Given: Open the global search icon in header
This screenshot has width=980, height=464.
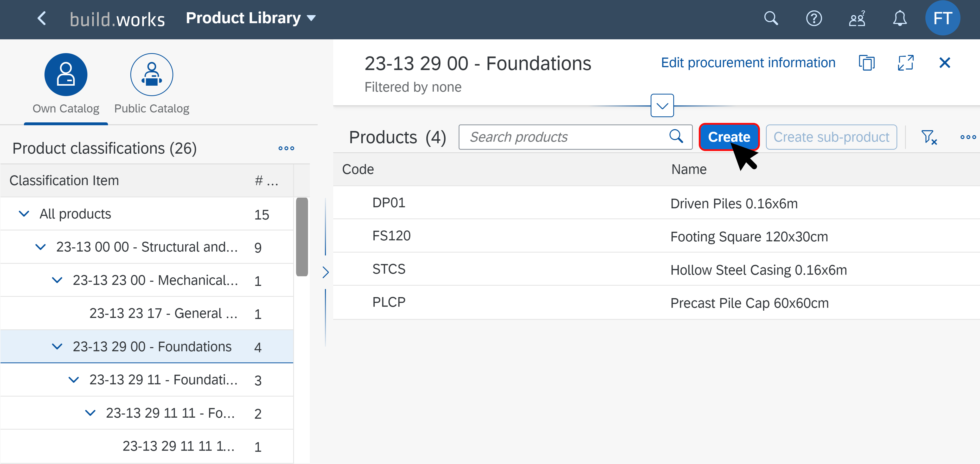Looking at the screenshot, I should [771, 18].
